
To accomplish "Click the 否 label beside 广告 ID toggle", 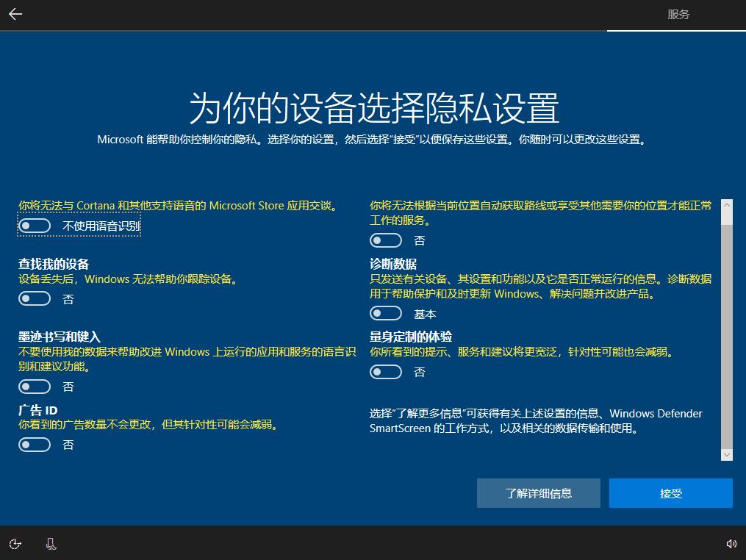I will [68, 445].
